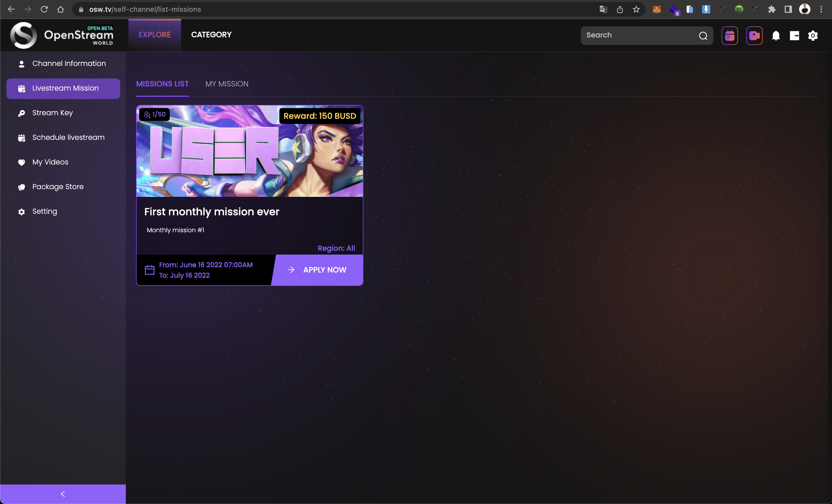This screenshot has width=832, height=504.
Task: Open 'First monthly mission ever' title
Action: tap(212, 212)
